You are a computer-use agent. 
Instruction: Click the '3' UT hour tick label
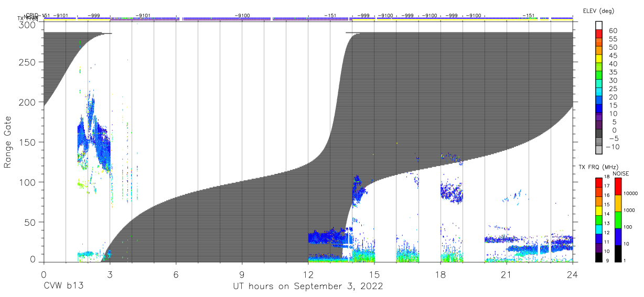click(110, 274)
